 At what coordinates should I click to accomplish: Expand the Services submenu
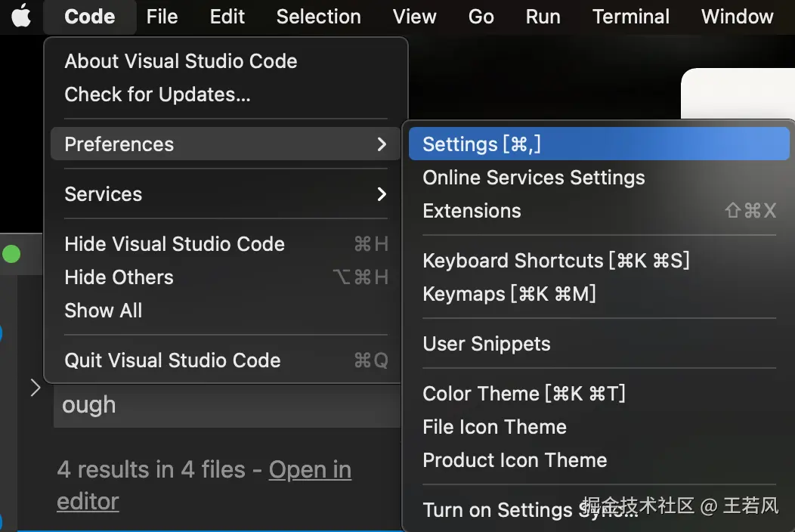[x=225, y=194]
